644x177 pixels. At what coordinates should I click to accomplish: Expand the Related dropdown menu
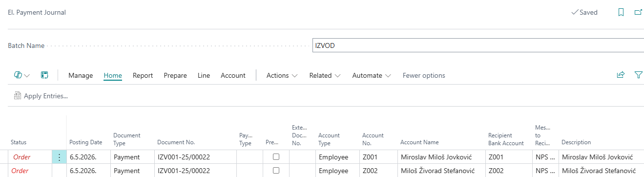pyautogui.click(x=325, y=75)
